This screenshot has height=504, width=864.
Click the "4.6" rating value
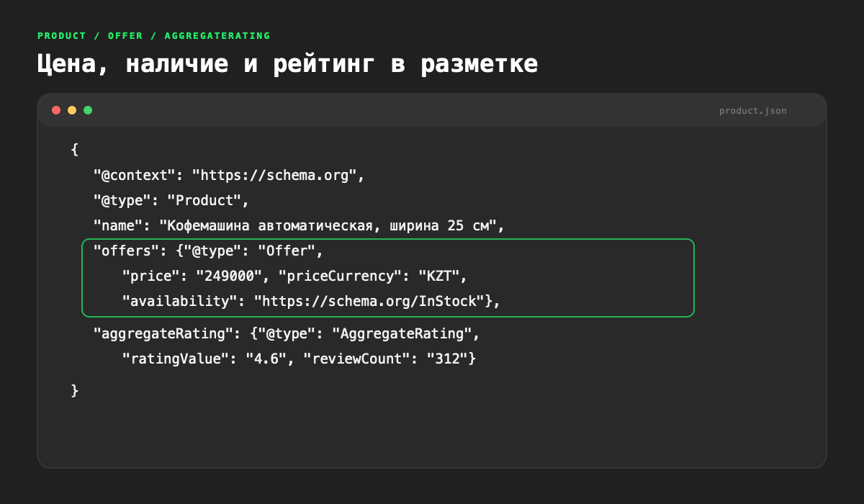264,358
